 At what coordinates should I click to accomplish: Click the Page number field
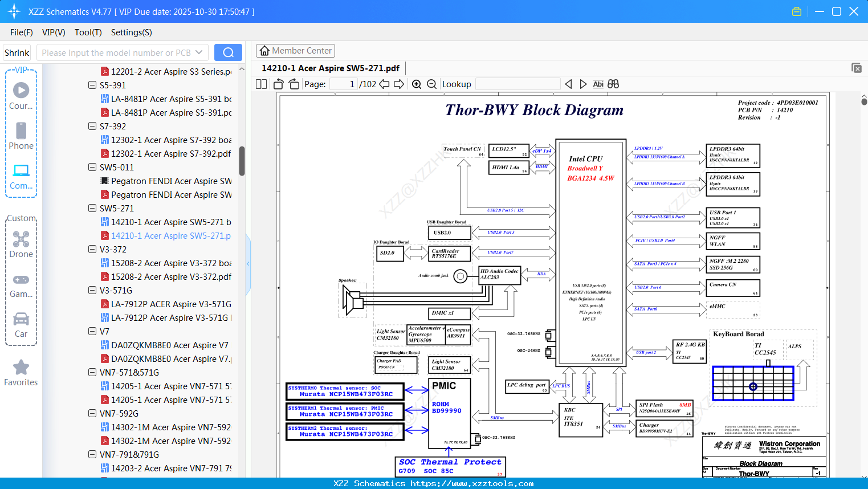tap(343, 84)
